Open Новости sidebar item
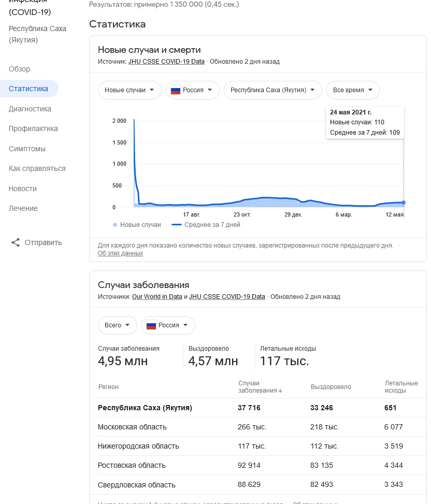 point(23,189)
